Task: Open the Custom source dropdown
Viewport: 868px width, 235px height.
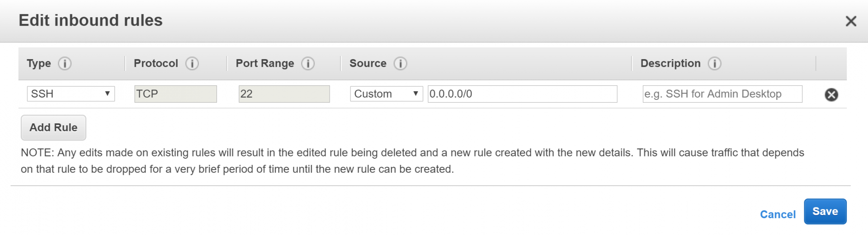Action: pos(387,94)
